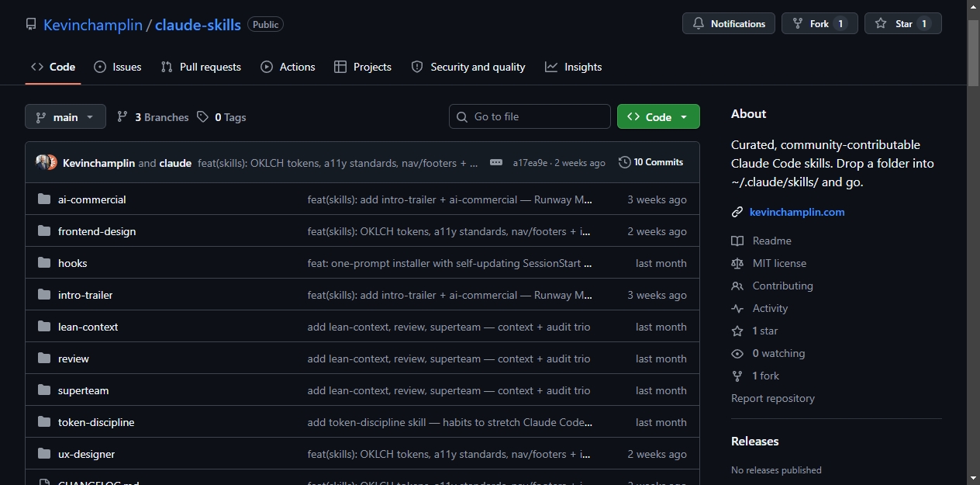Open the review folder
The height and width of the screenshot is (485, 980).
tap(74, 359)
